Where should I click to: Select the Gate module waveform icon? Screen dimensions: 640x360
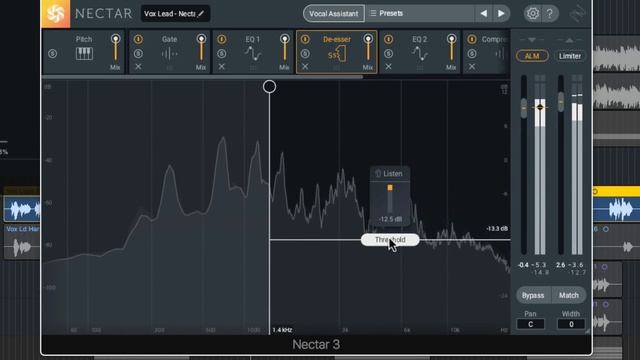pyautogui.click(x=169, y=54)
